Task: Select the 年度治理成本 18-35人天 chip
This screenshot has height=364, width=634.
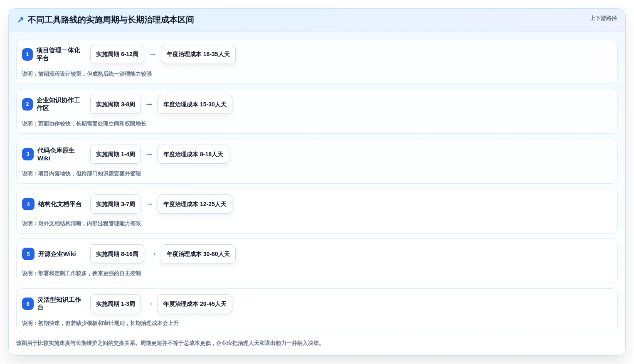Action: click(198, 54)
